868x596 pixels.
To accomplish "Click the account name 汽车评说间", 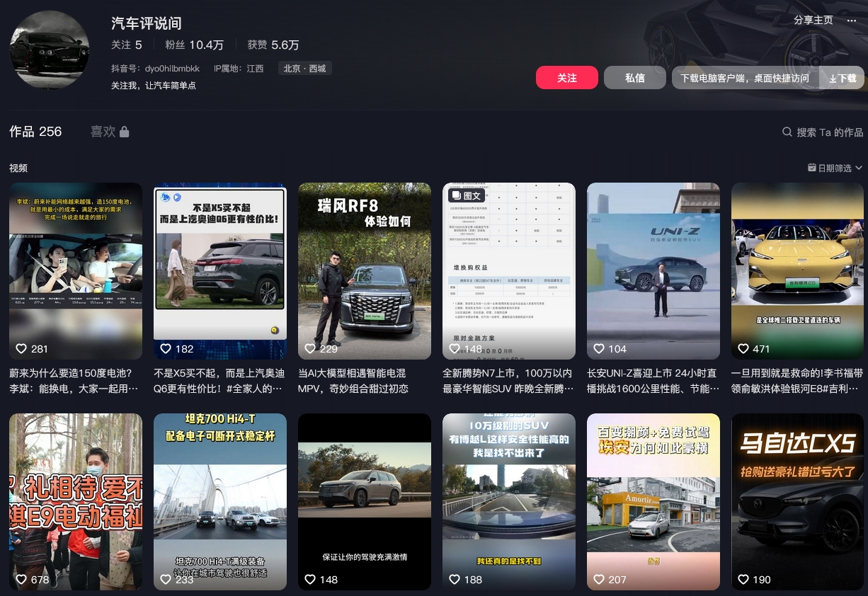I will (147, 23).
